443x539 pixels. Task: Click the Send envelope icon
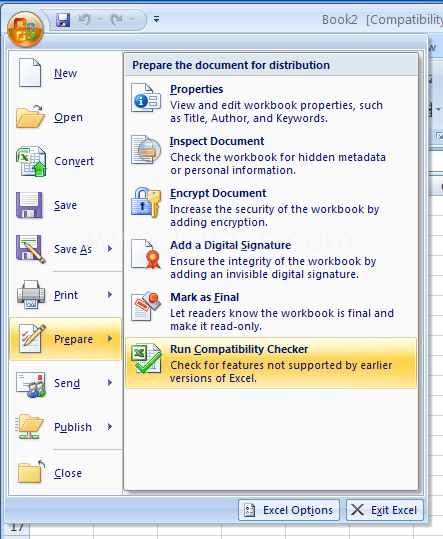point(31,385)
